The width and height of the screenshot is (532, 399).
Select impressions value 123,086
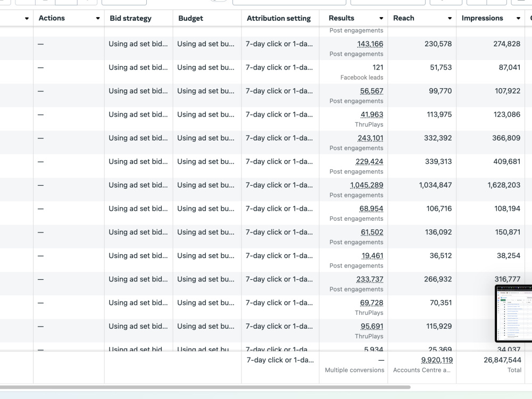coord(507,115)
